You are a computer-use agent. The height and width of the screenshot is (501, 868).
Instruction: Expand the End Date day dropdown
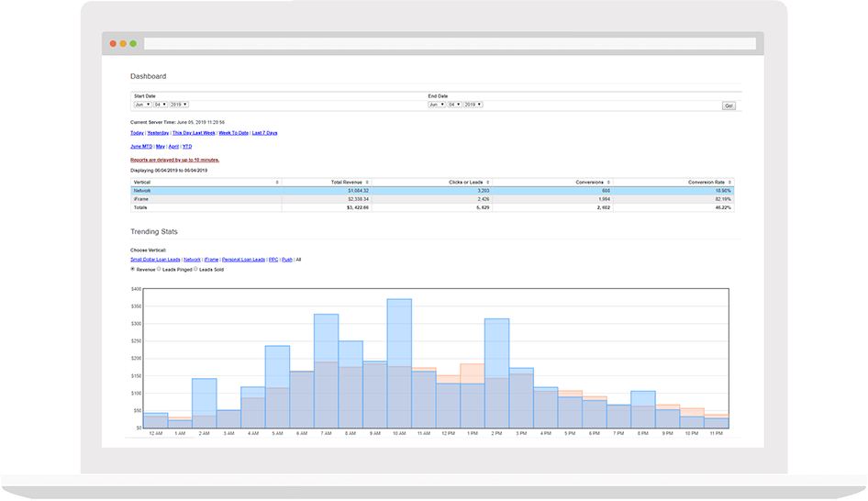pyautogui.click(x=455, y=105)
